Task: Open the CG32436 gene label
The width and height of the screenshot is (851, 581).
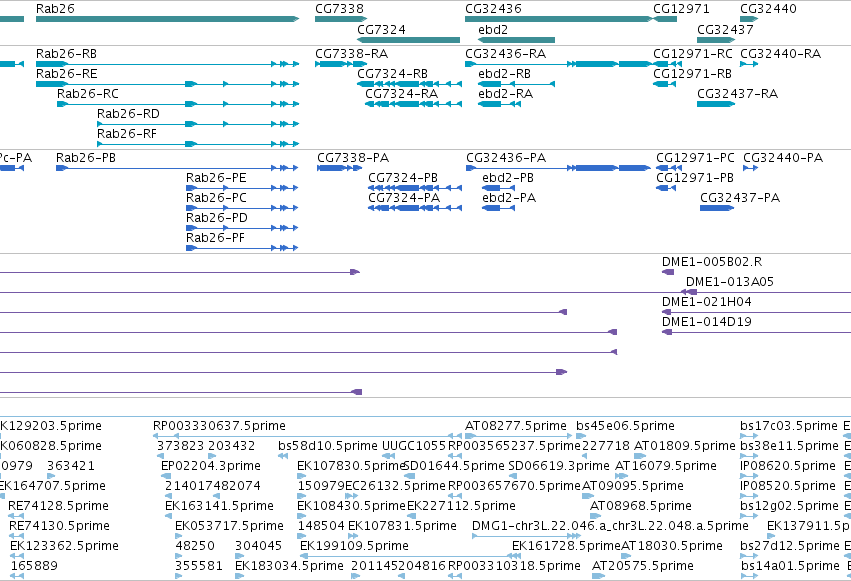Action: pos(493,9)
